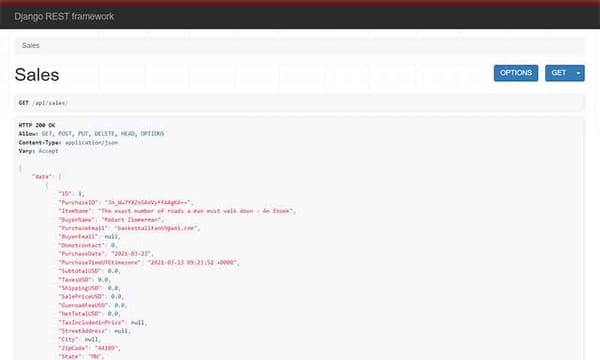This screenshot has height=360, width=600.
Task: Click the Sales page heading
Action: 37,75
